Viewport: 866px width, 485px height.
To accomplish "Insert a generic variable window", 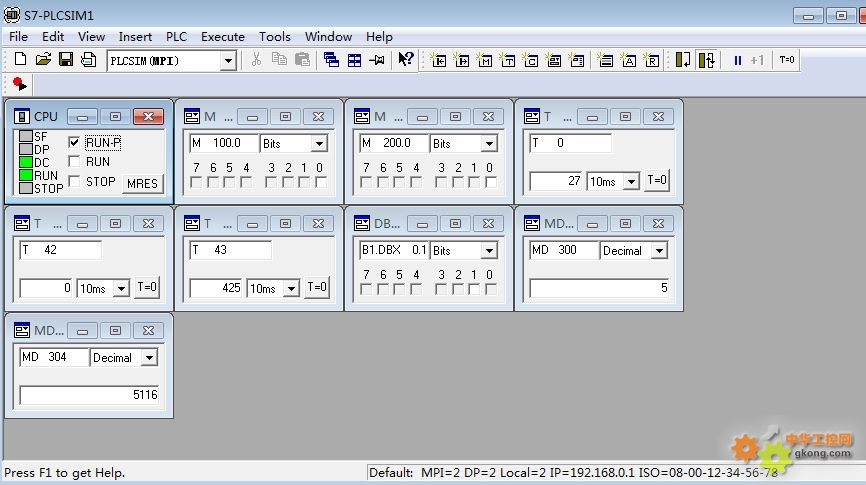I will point(554,60).
